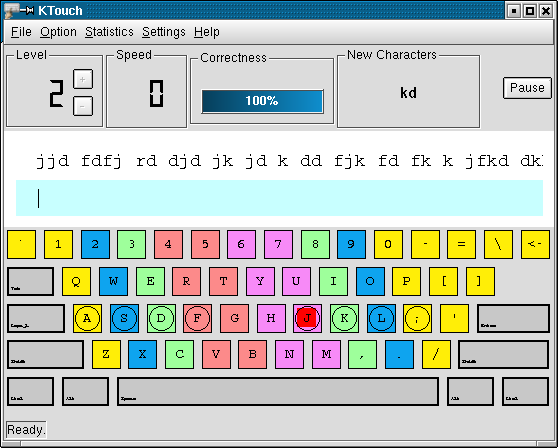The height and width of the screenshot is (448, 558).
Task: Click the blue L home-row key
Action: point(381,318)
